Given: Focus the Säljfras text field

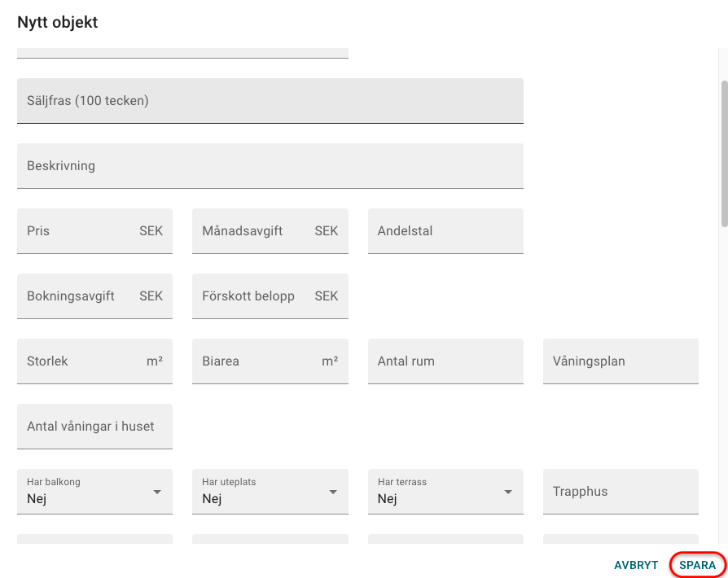Looking at the screenshot, I should point(270,101).
